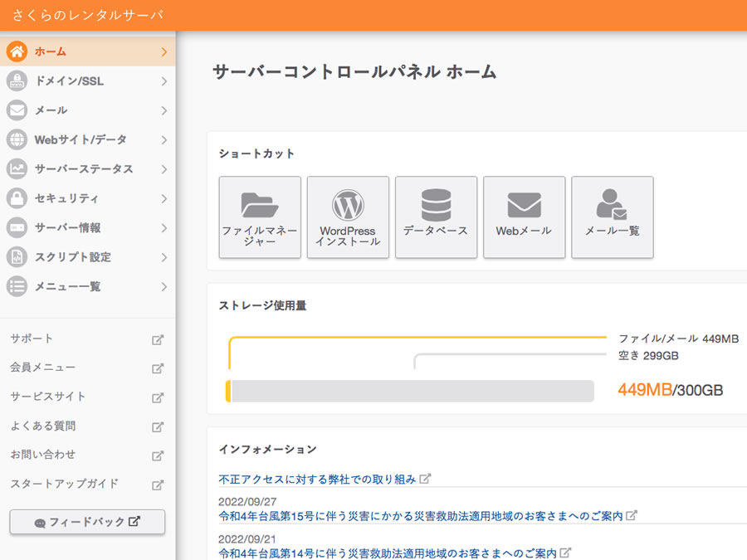Open the サービスサイト link
This screenshot has width=747, height=560.
click(x=47, y=397)
